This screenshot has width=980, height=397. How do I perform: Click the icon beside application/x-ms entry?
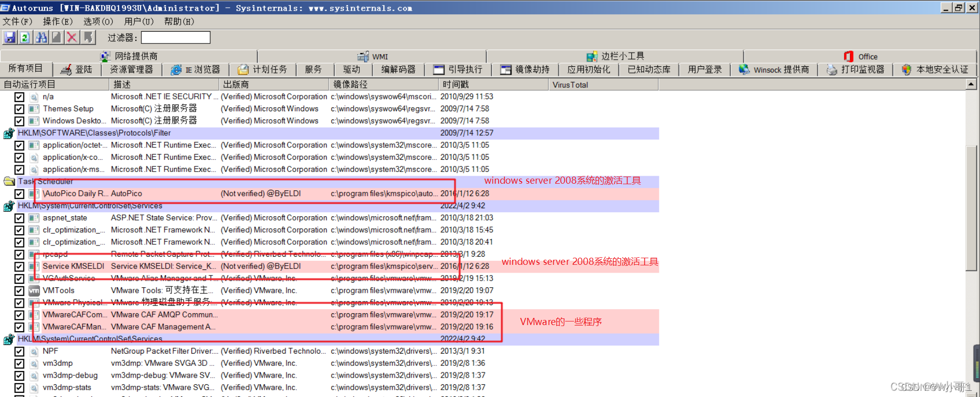(34, 169)
